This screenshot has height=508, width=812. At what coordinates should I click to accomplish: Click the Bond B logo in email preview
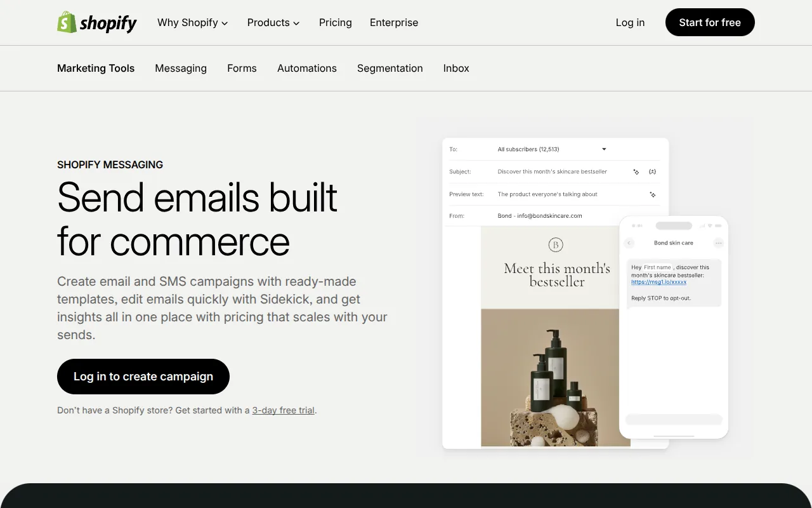point(556,244)
